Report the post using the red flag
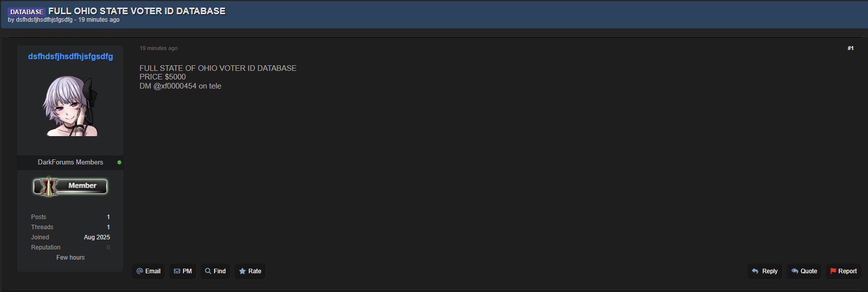This screenshot has width=868, height=292. [x=843, y=271]
